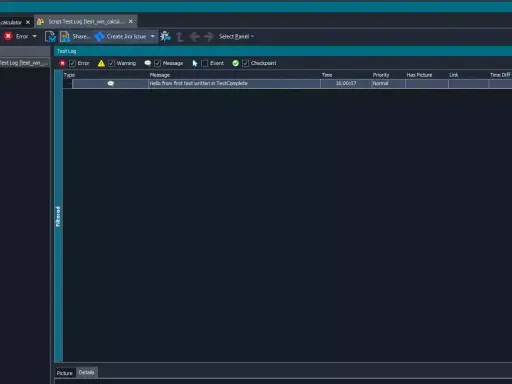Image resolution: width=512 pixels, height=384 pixels.
Task: Open the Create Jira Issue dropdown arrow
Action: point(153,36)
